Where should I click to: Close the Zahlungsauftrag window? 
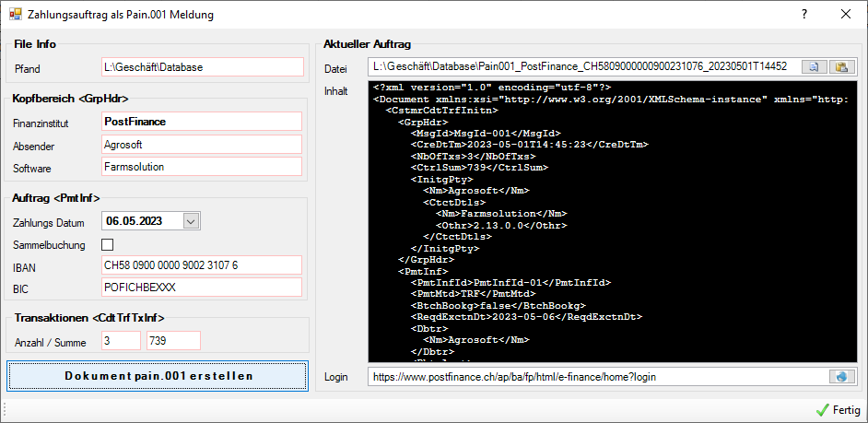tap(846, 15)
